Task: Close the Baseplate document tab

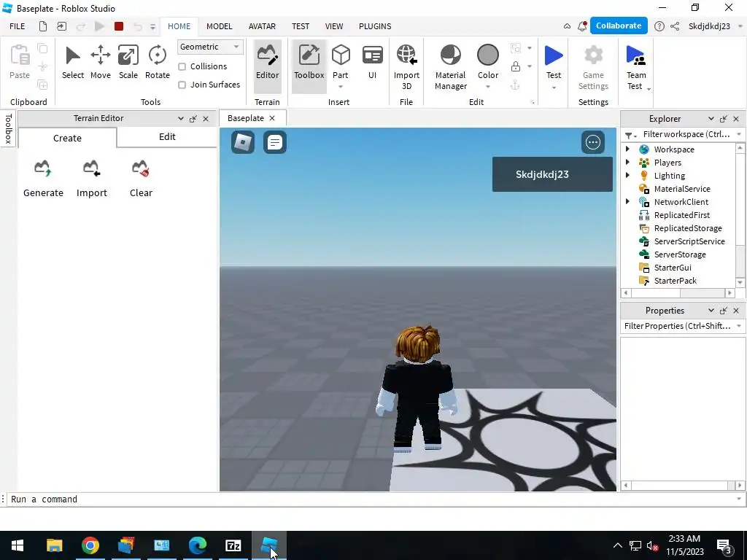Action: tap(272, 118)
